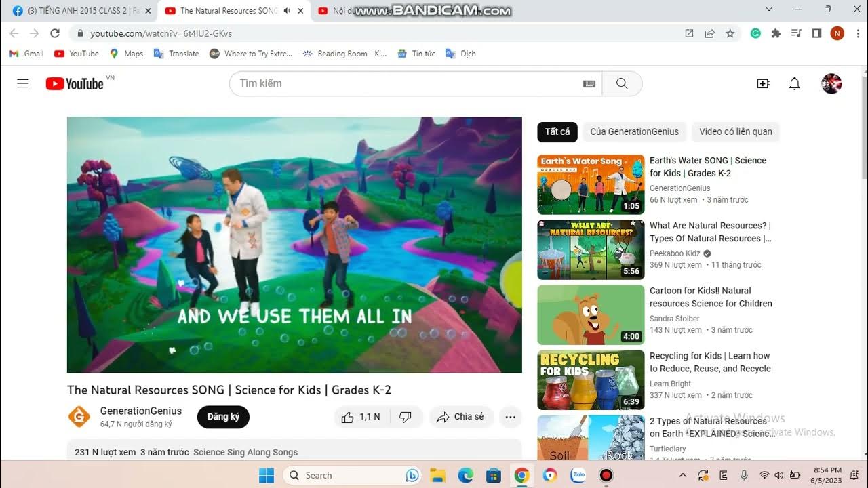The width and height of the screenshot is (868, 488).
Task: Select the Video có liên quan chip
Action: (736, 131)
